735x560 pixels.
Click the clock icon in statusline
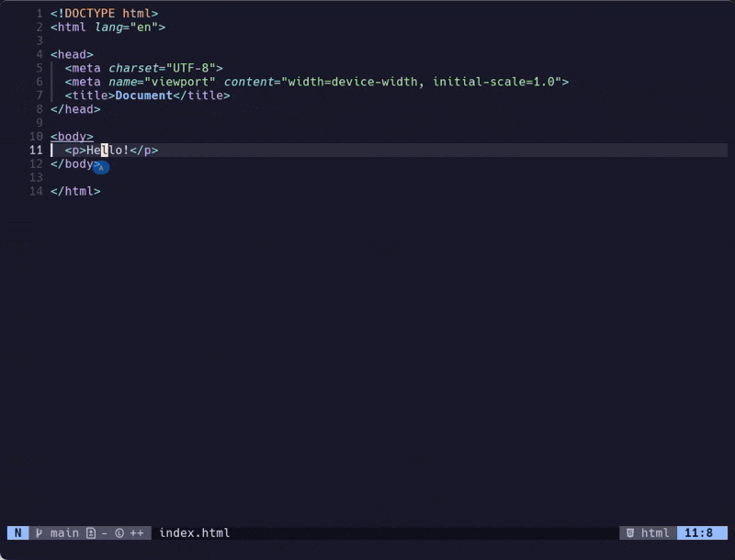(x=119, y=532)
